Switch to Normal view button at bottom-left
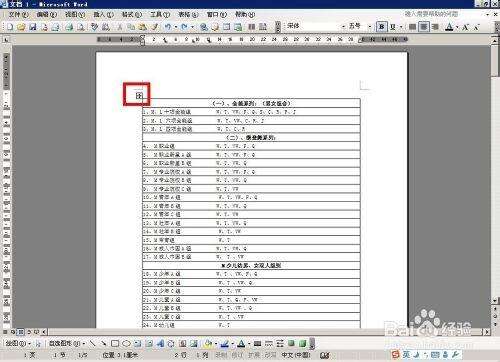Screen dimensions: 500x362 pyautogui.click(x=6, y=332)
